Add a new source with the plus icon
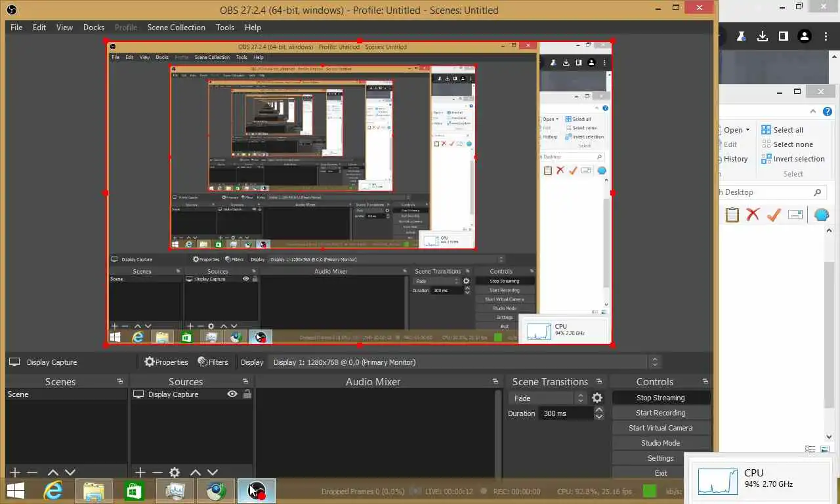840x504 pixels. click(140, 472)
